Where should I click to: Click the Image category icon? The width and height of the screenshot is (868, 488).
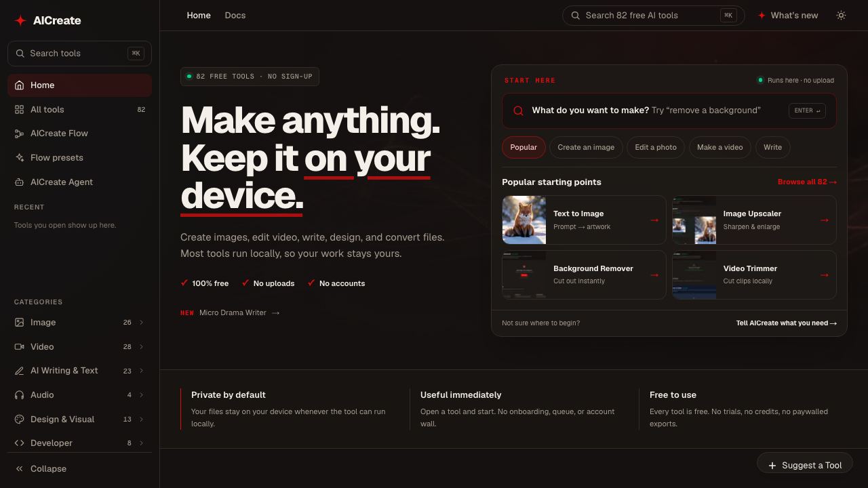19,323
